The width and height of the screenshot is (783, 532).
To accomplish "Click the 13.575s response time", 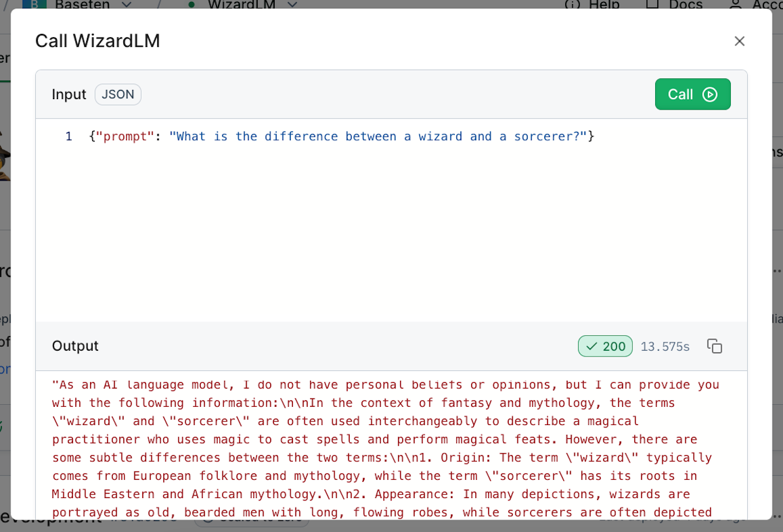I will pyautogui.click(x=665, y=346).
